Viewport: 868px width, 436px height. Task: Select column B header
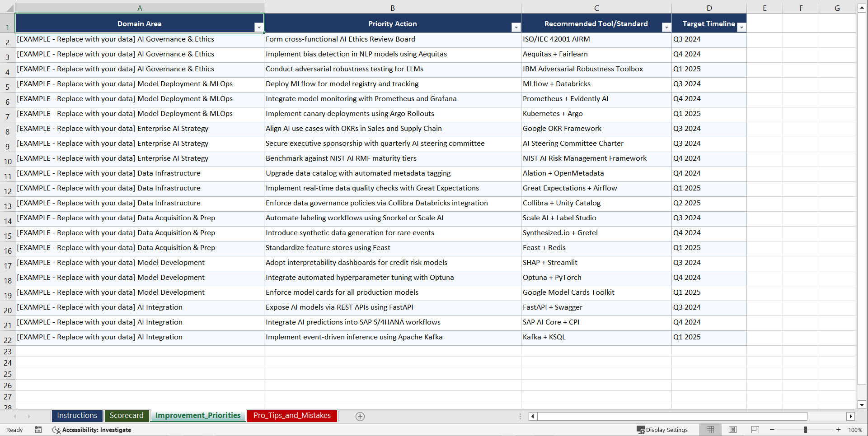click(x=393, y=7)
